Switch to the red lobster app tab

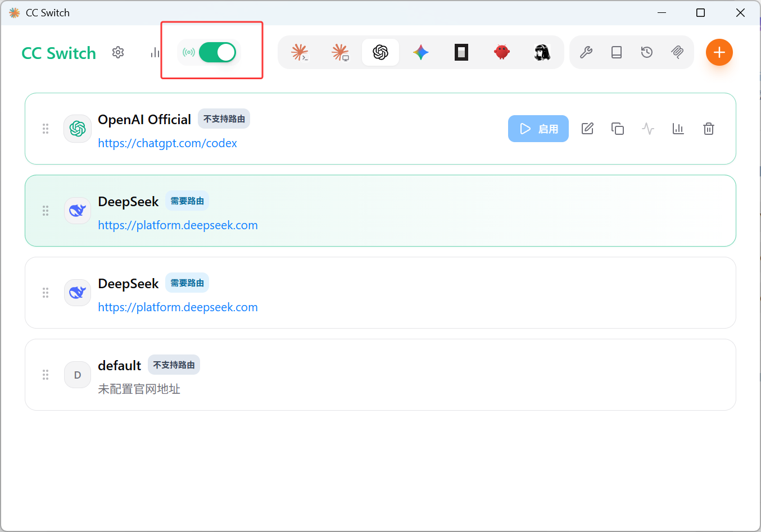(x=502, y=52)
